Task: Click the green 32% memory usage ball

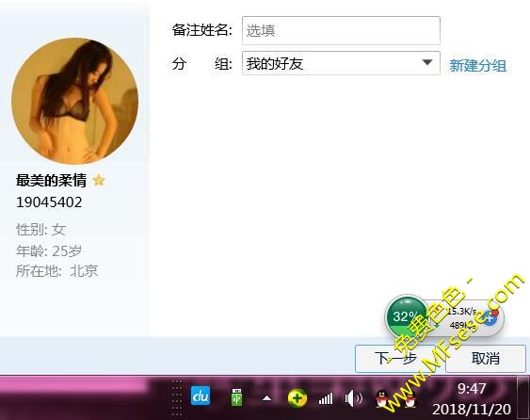Action: point(407,316)
